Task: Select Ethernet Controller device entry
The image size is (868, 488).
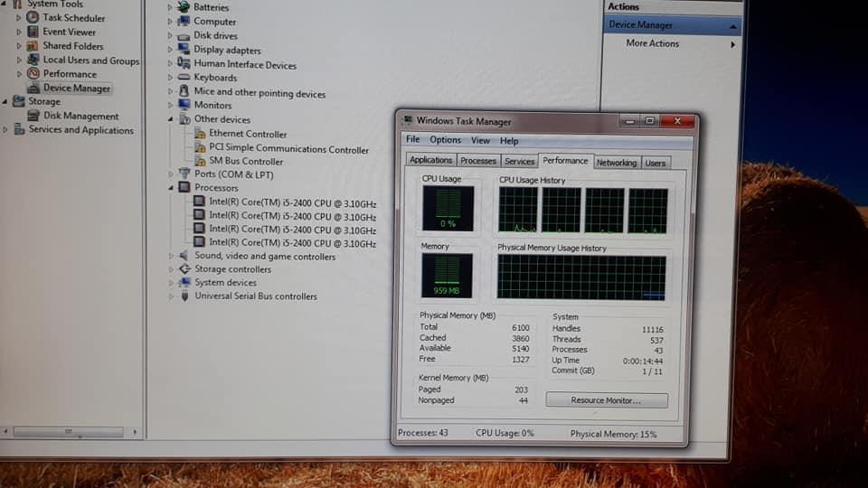Action: (x=248, y=134)
